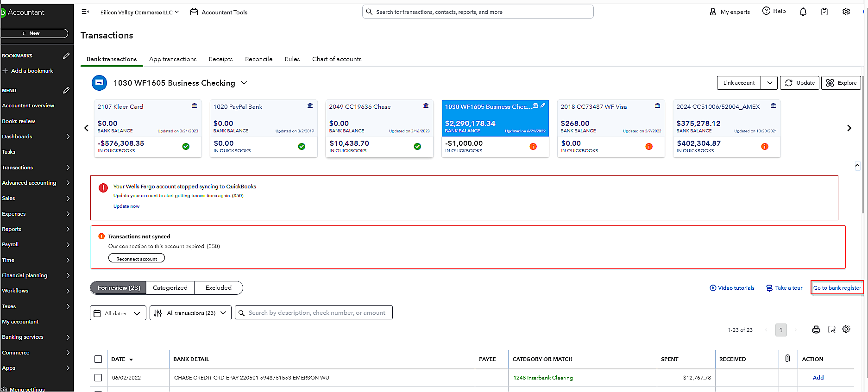Edit bookmarks with pencil icon

point(66,56)
